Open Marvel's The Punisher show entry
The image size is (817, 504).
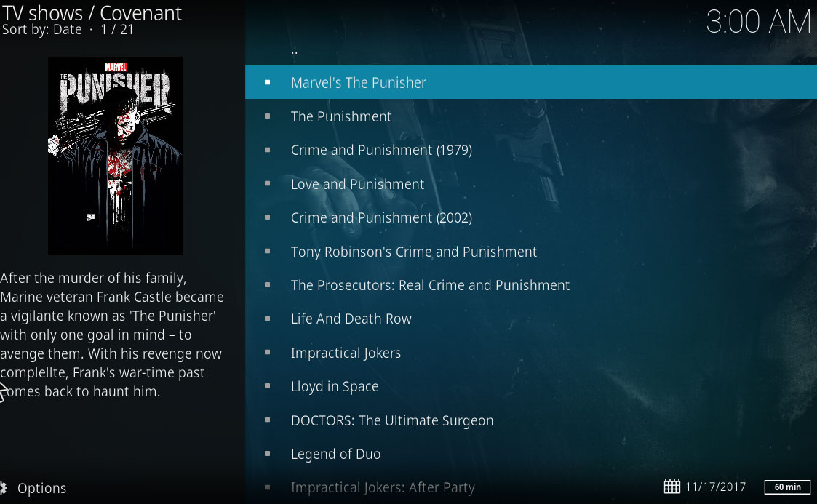coord(531,82)
